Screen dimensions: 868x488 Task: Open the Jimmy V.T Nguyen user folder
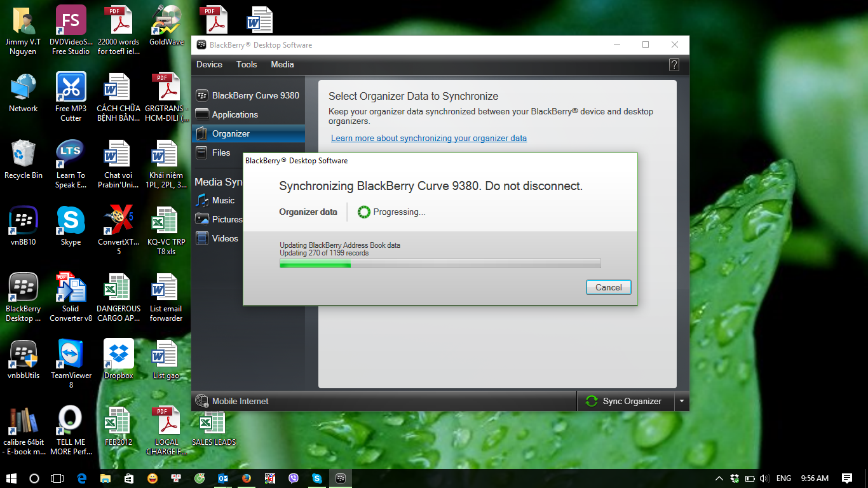pos(24,30)
